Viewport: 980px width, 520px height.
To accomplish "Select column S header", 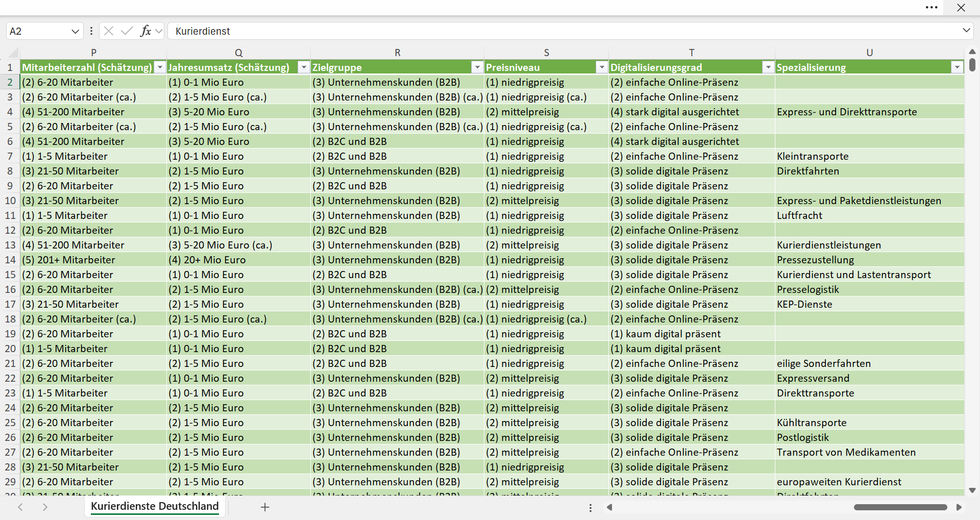I will click(x=546, y=53).
